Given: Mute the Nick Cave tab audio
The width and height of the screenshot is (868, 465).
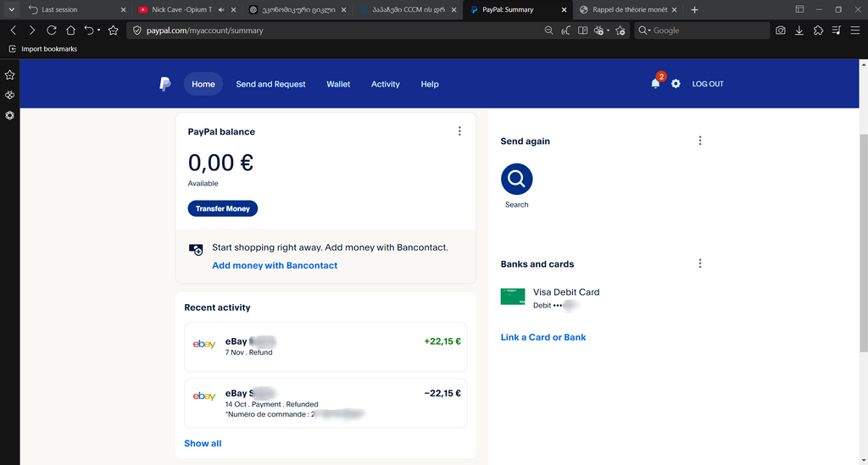Looking at the screenshot, I should point(221,9).
